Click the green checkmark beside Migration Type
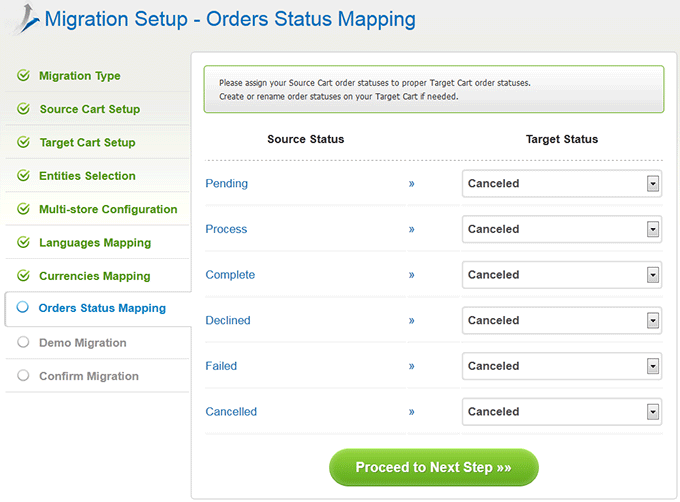Screen dimensions: 680x502 (x=23, y=75)
